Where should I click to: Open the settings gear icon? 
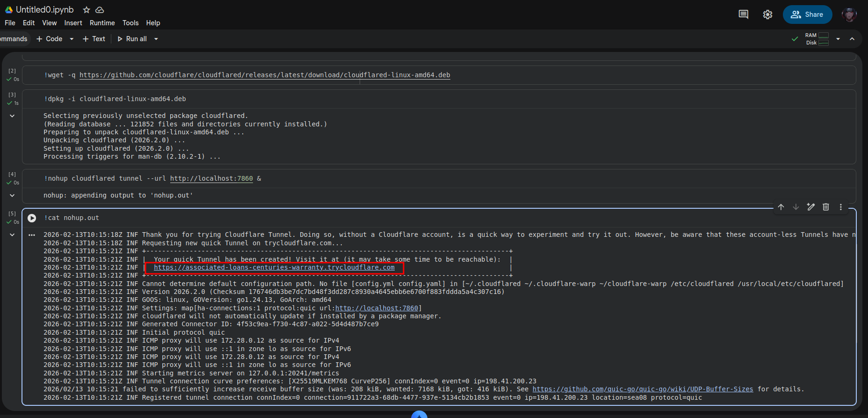coord(767,15)
